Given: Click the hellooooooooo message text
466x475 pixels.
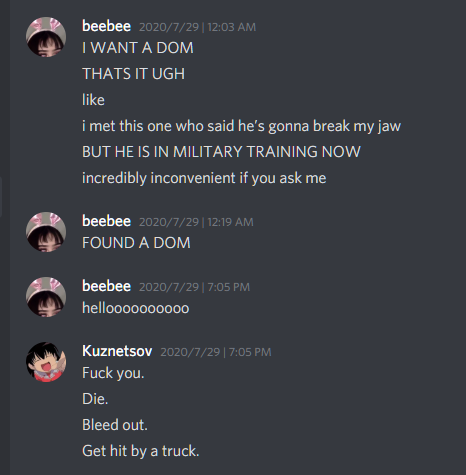Looking at the screenshot, I should coord(136,308).
